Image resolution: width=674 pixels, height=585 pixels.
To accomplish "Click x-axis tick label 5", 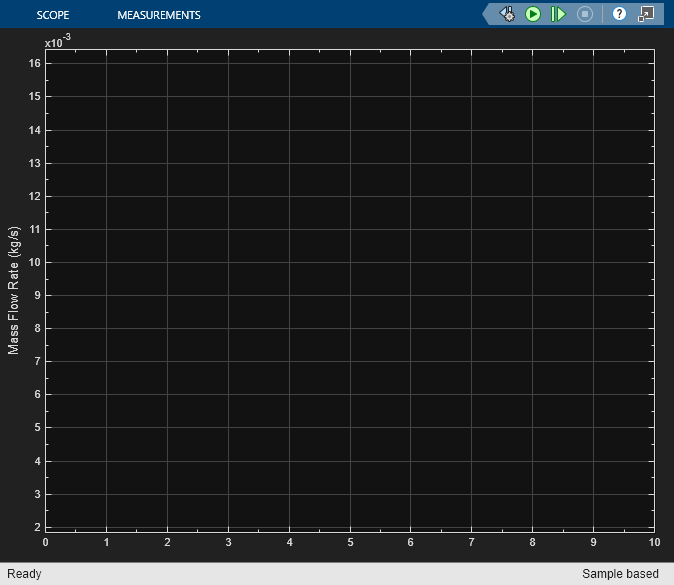I will click(350, 543).
